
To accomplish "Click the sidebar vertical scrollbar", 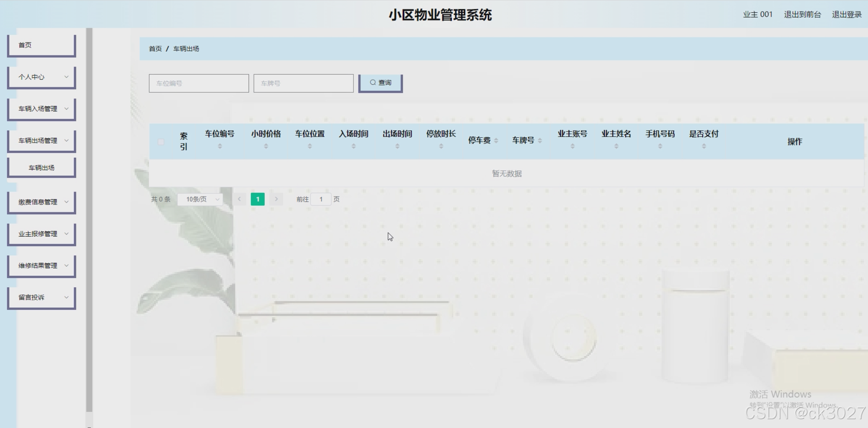I will [89, 219].
